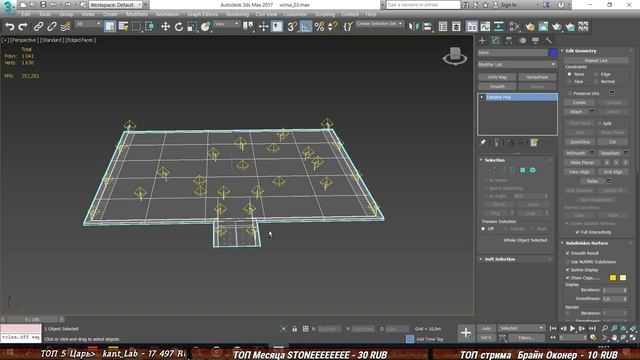Expand Editable Poly stack entry arrow
The image size is (640, 360).
[482, 97]
